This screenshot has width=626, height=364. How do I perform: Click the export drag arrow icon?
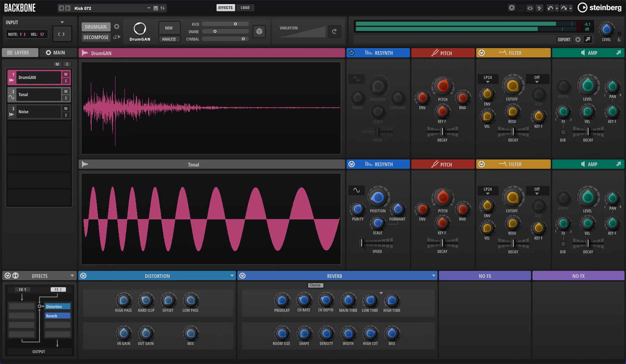point(588,39)
